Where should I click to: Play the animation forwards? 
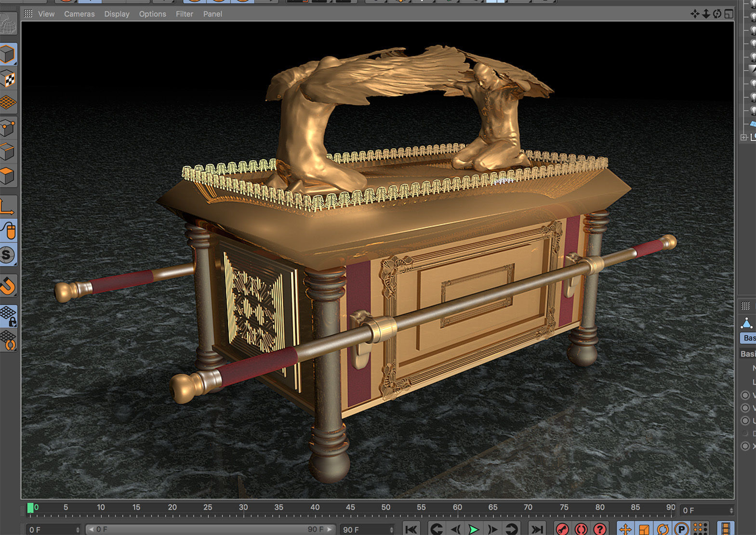pos(474,529)
